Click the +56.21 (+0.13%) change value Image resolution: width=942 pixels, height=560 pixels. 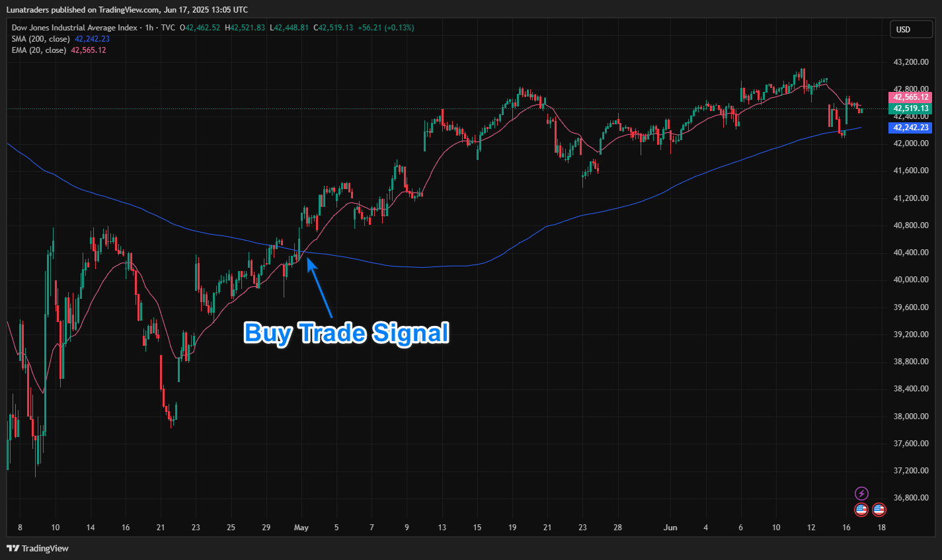386,28
